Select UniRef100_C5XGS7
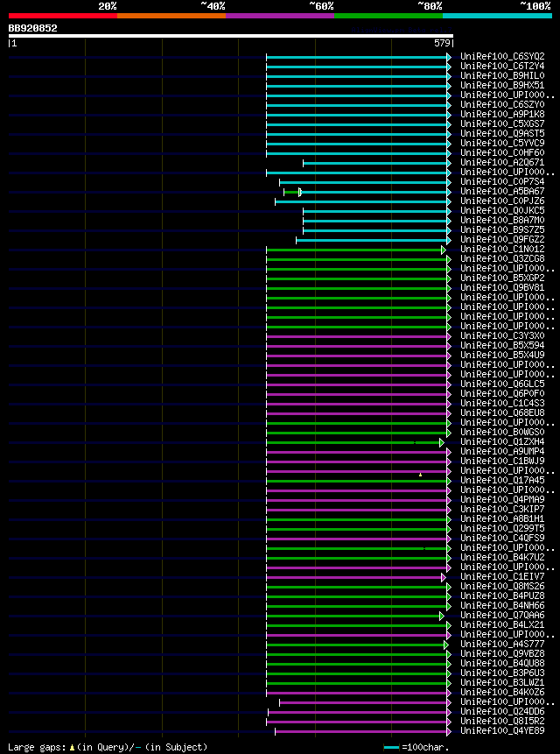The width and height of the screenshot is (560, 754). [502, 124]
